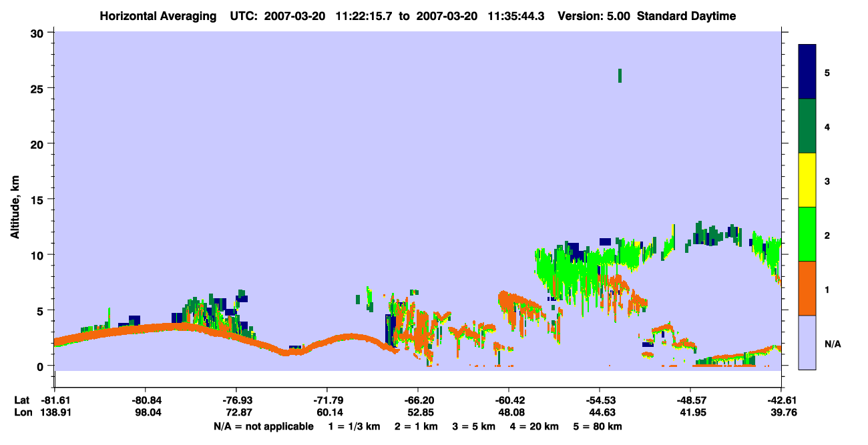Image resolution: width=868 pixels, height=445 pixels.
Task: Click the bright green colorbar segment labeled 2
Action: (x=807, y=234)
